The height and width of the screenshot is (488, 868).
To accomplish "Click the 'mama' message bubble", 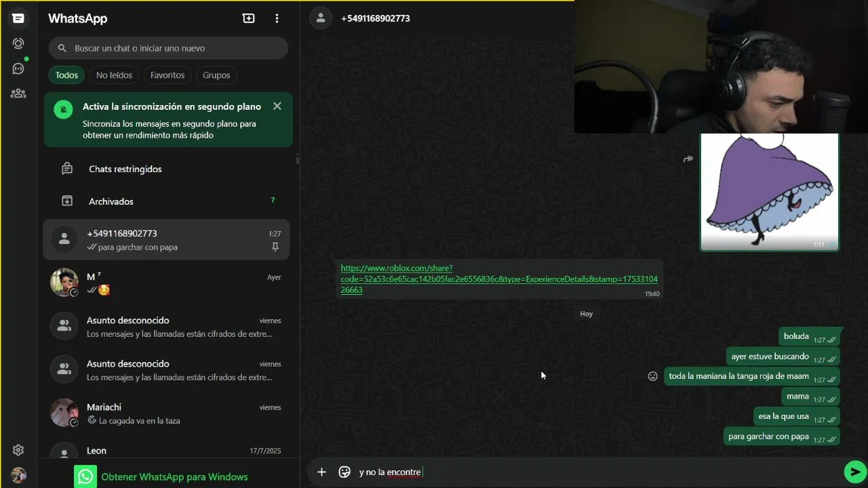I will (810, 396).
